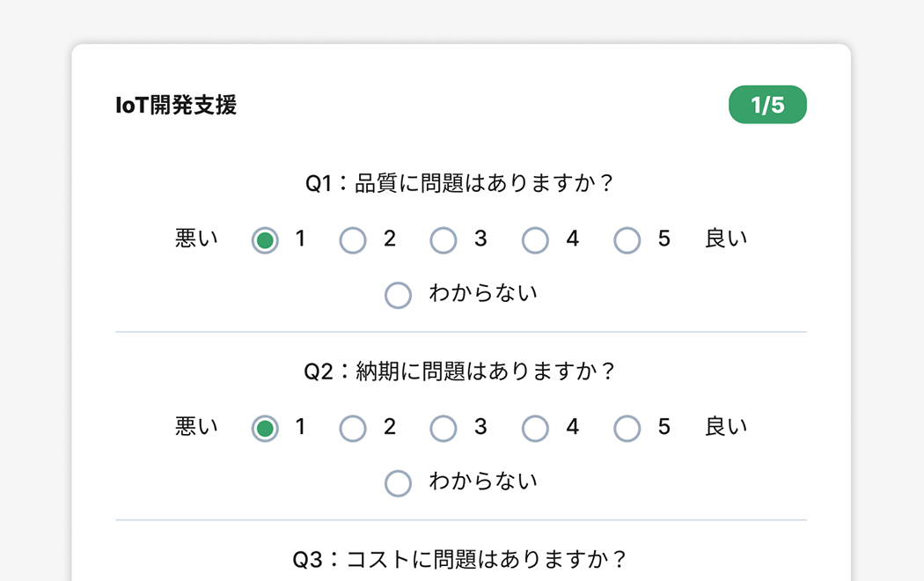Select rating 2 for Q1 品質 question
924x581 pixels.
pos(353,240)
